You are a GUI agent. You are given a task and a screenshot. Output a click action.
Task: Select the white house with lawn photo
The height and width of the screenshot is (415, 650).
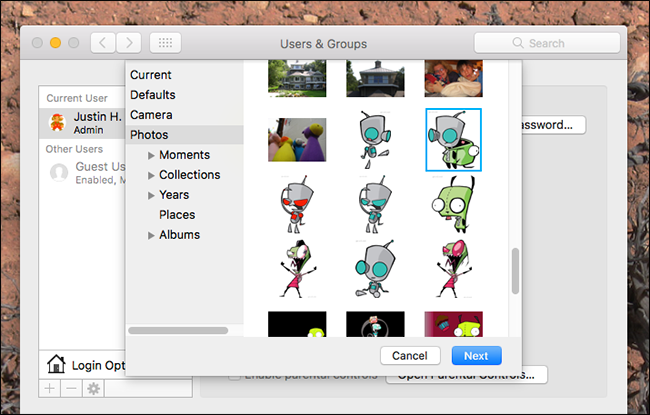[x=297, y=78]
